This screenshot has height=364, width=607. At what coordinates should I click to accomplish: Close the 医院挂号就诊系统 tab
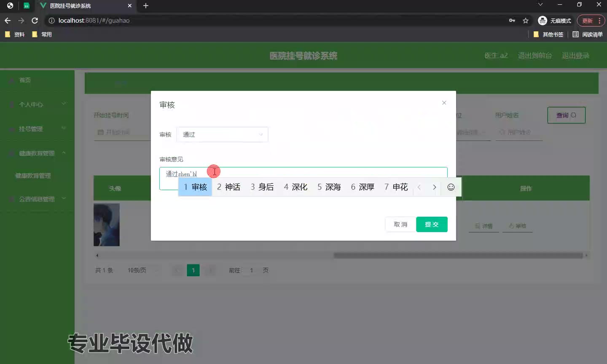(129, 5)
